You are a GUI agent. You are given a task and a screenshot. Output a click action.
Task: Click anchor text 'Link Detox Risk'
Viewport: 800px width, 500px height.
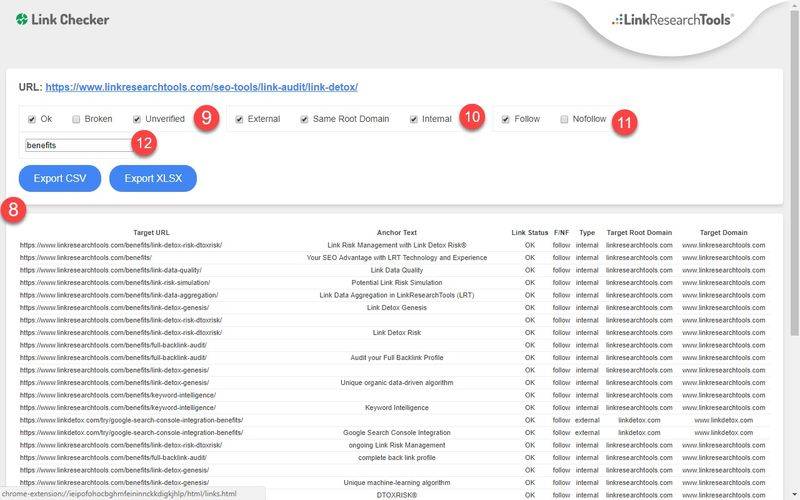click(397, 333)
